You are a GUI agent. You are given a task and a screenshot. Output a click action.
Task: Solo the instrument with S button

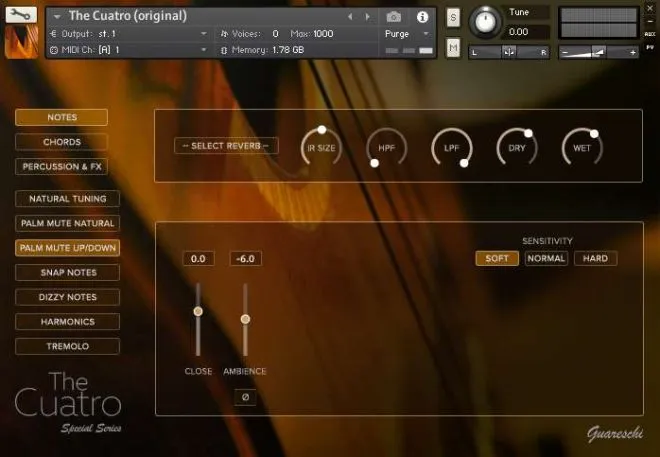[x=453, y=18]
